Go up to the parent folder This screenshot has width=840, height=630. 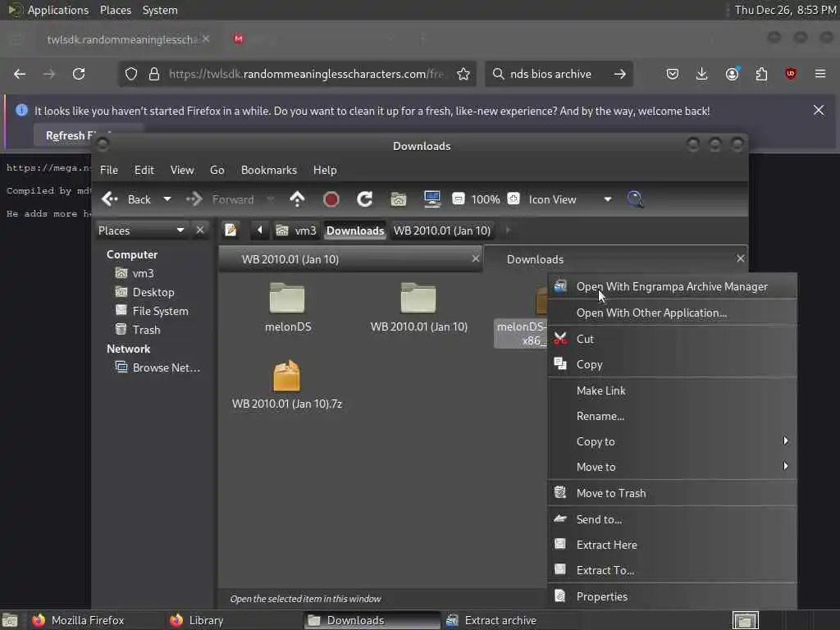[297, 199]
